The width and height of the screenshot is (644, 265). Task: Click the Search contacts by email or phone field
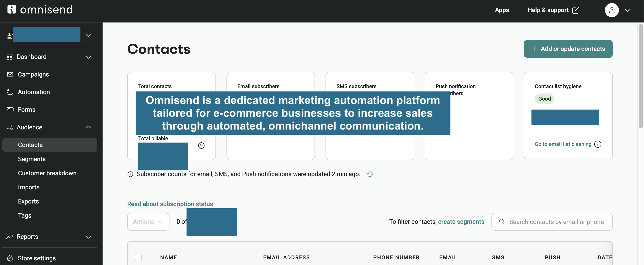(x=552, y=222)
